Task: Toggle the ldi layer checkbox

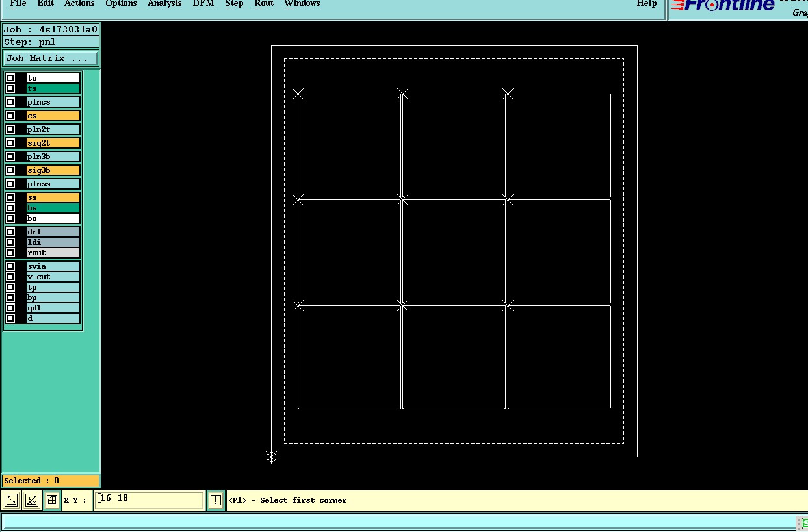Action: click(10, 242)
